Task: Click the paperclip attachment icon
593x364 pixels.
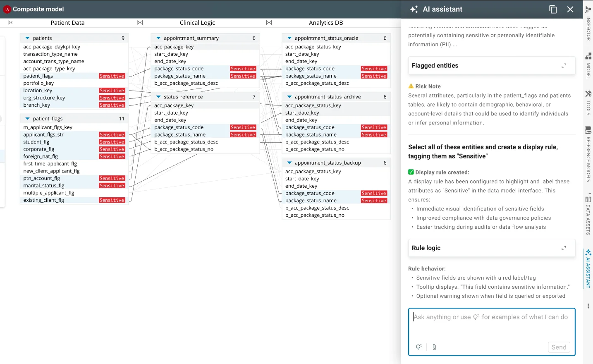Action: (x=434, y=347)
